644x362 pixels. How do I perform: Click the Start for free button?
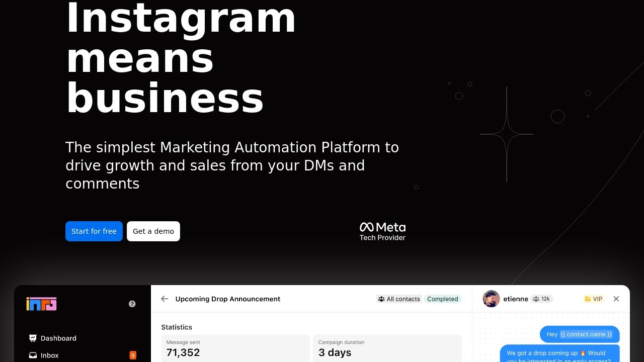click(94, 231)
